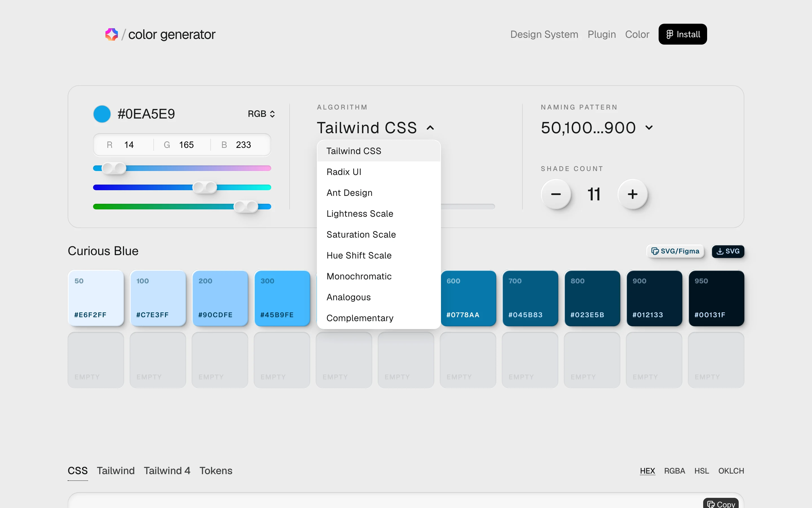Select Ant Design algorithm option
Viewport: 812px width, 508px height.
point(379,193)
